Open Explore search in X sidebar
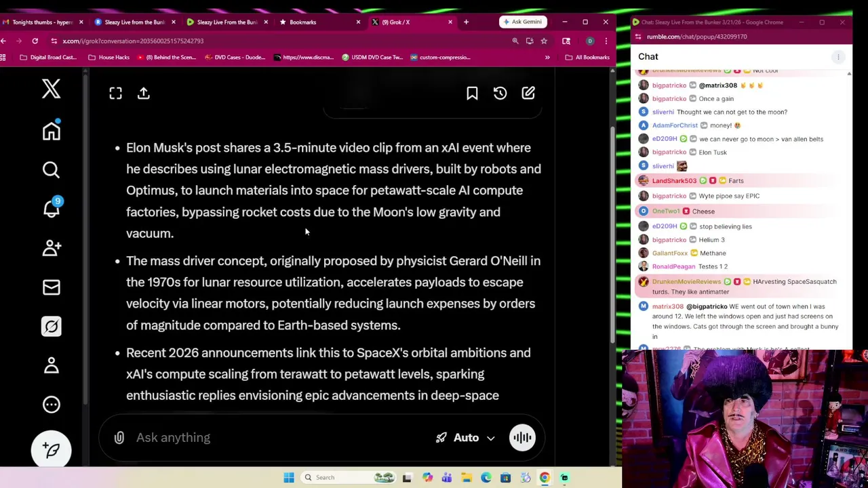 point(51,169)
